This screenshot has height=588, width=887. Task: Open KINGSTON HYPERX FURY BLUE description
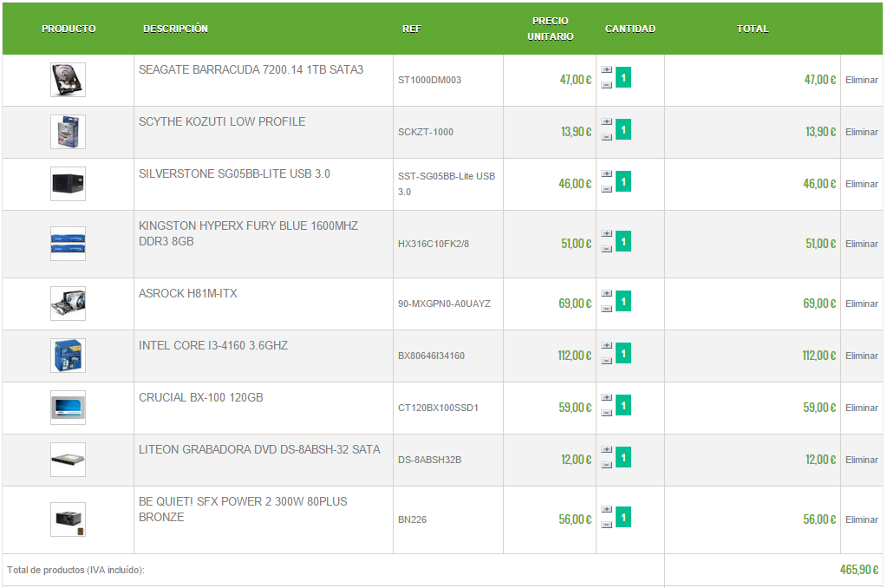[248, 234]
